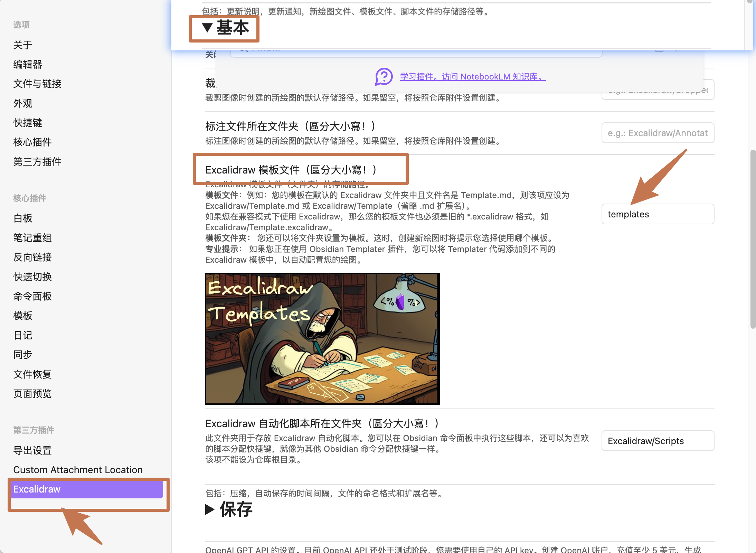Switch to 文件与链接 settings
This screenshot has height=553, width=756.
(37, 84)
